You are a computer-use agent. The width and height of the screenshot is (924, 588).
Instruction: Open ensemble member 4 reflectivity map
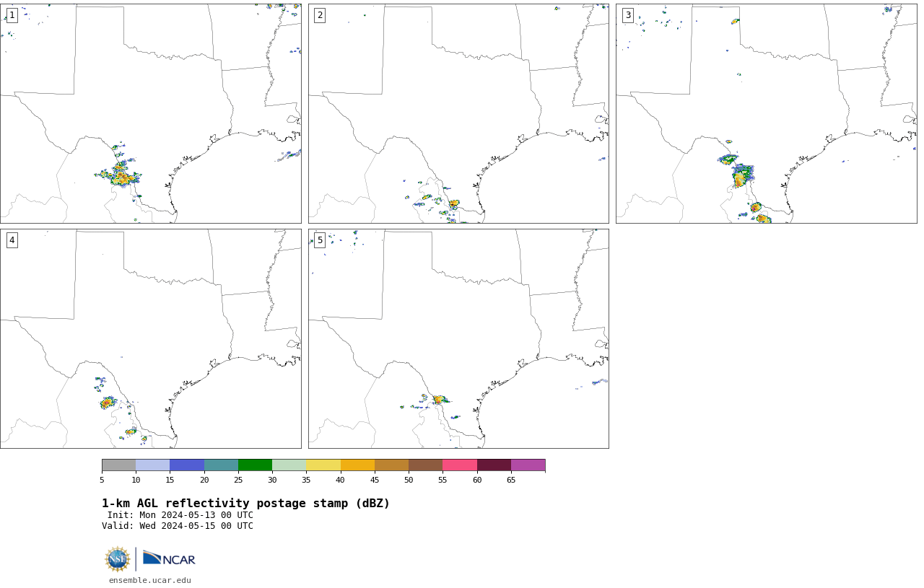pos(150,338)
